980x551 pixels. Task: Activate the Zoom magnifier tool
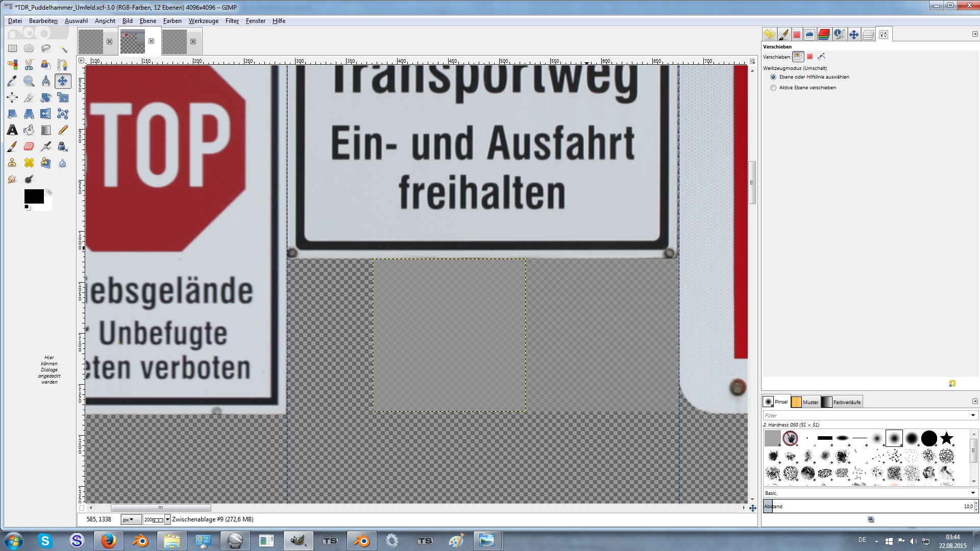pos(29,81)
